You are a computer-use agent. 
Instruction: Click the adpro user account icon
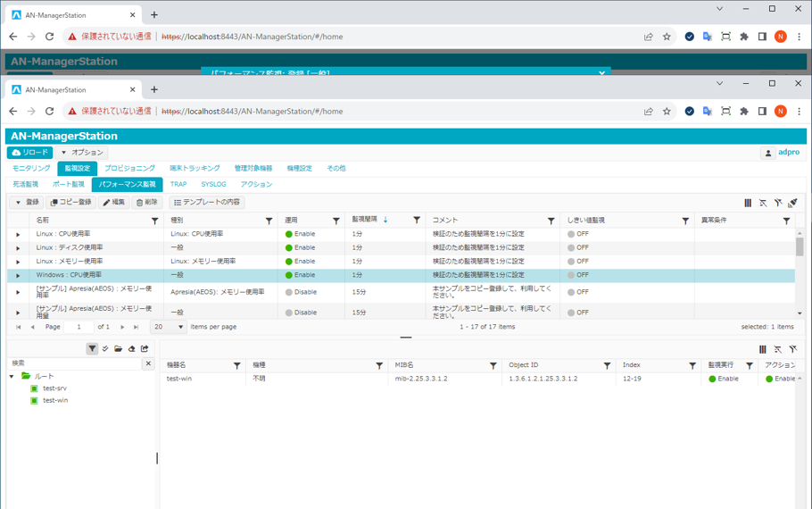pyautogui.click(x=767, y=153)
